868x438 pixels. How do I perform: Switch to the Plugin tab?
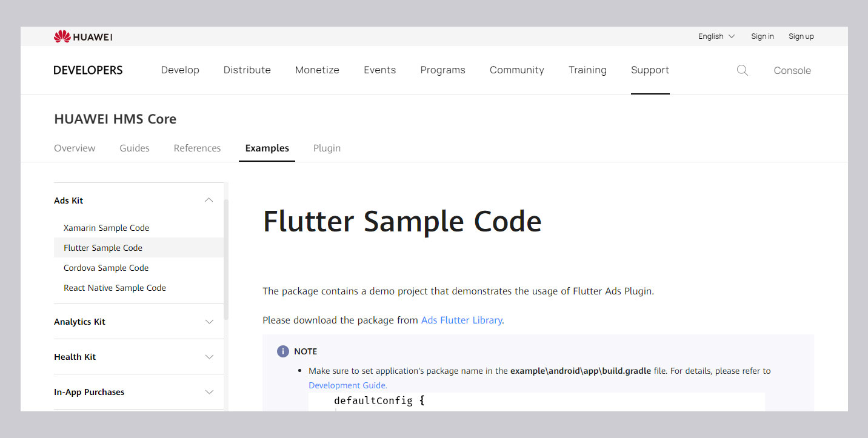327,148
